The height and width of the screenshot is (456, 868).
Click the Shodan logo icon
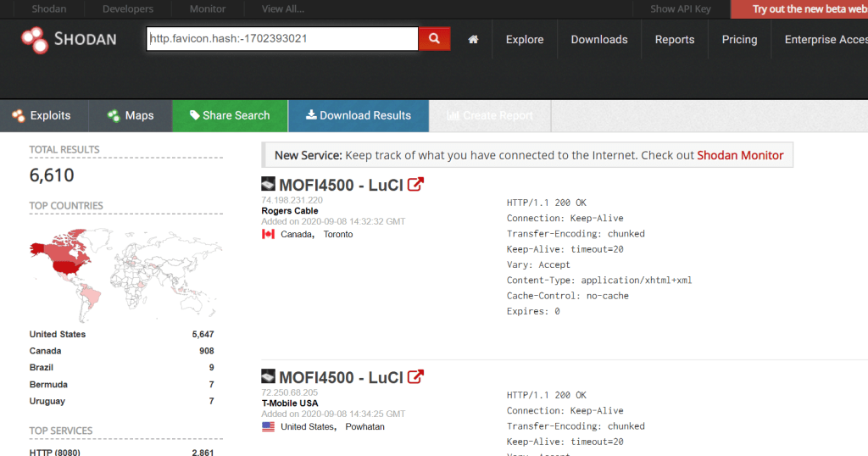pos(34,39)
